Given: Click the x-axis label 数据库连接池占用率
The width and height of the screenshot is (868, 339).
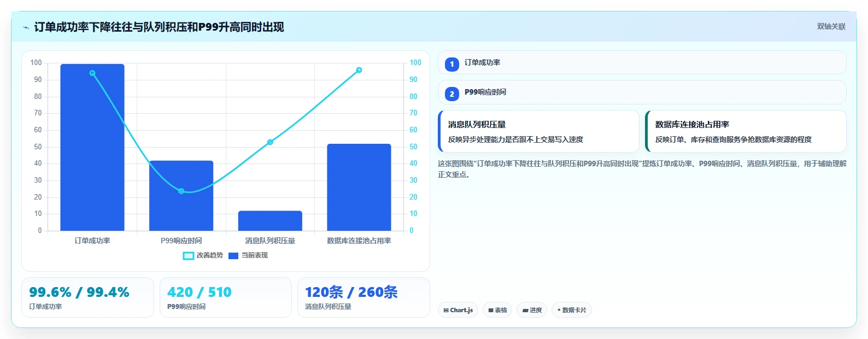Looking at the screenshot, I should tap(359, 241).
